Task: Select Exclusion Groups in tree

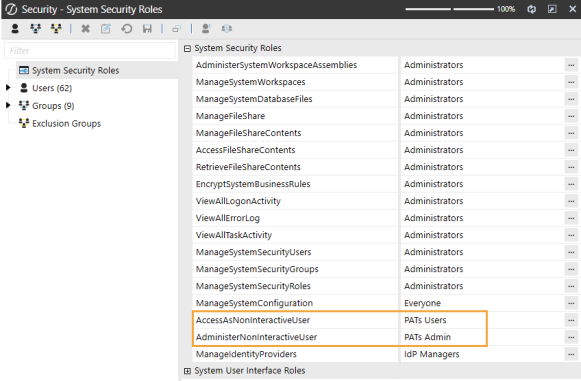Action: [x=66, y=123]
